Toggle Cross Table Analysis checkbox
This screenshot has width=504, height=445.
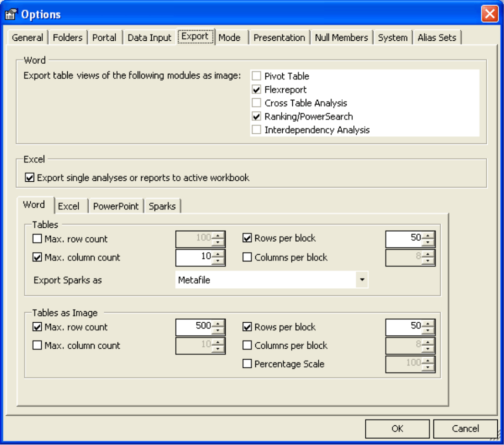pyautogui.click(x=257, y=103)
